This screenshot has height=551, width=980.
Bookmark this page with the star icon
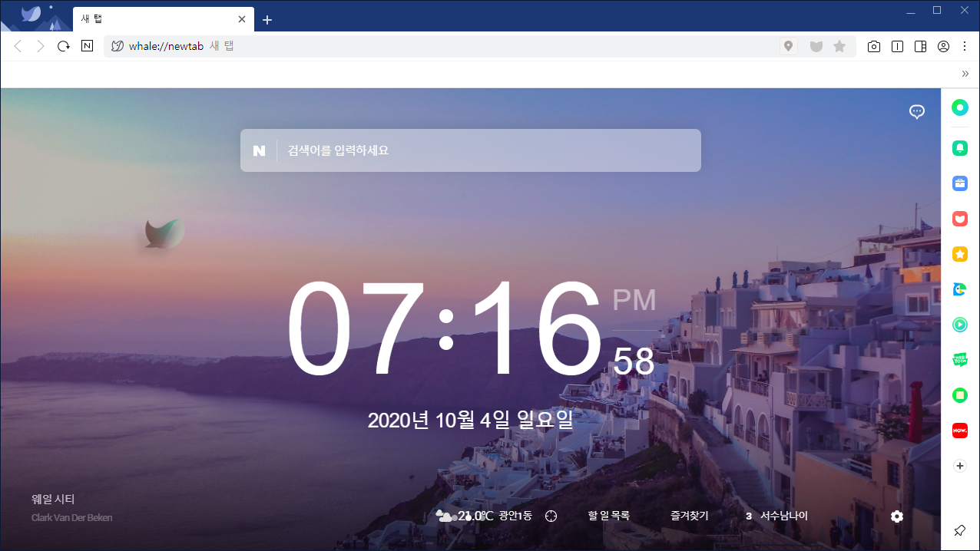pyautogui.click(x=839, y=47)
